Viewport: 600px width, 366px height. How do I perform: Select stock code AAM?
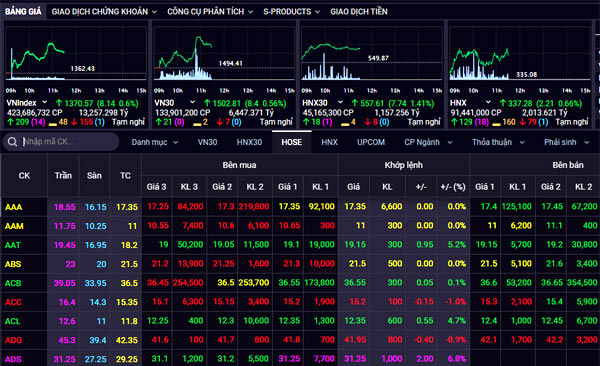14,226
